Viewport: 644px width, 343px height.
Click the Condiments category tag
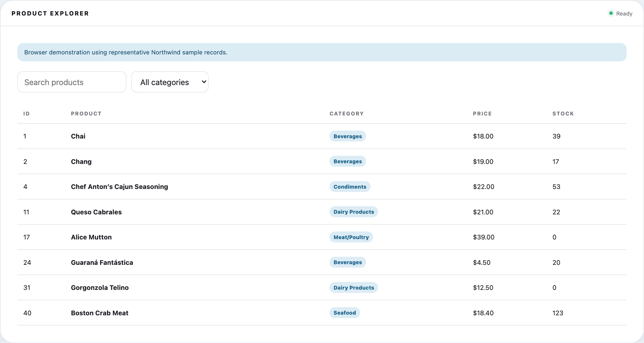click(x=350, y=187)
